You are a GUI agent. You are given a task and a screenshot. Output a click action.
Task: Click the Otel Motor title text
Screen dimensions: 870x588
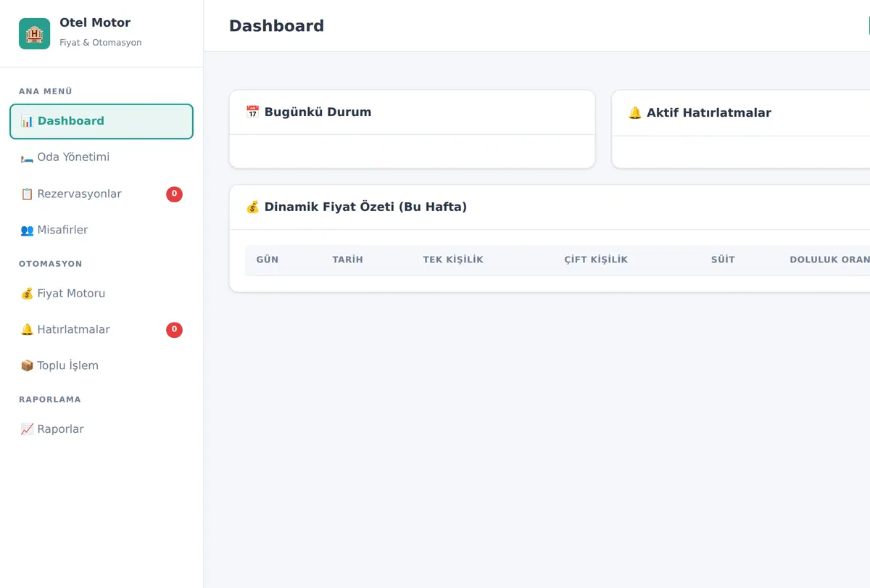pyautogui.click(x=95, y=22)
